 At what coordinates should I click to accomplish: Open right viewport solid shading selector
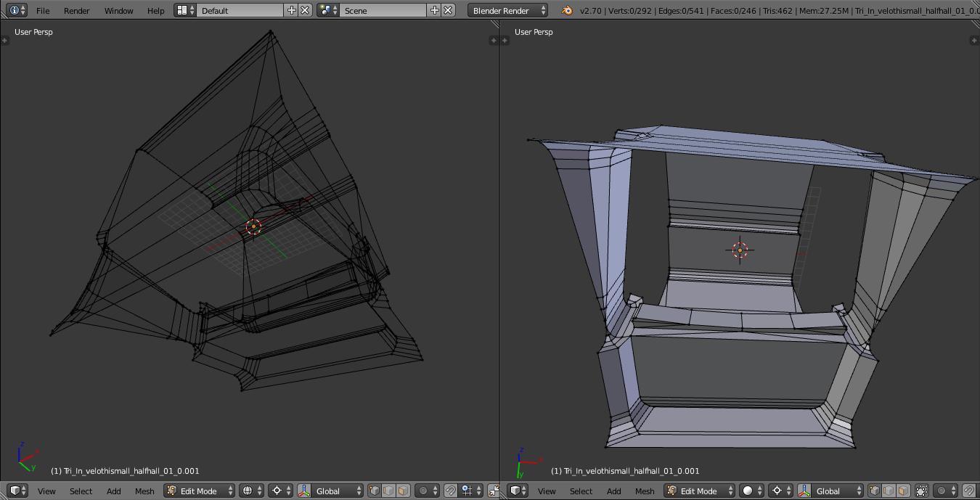(751, 491)
